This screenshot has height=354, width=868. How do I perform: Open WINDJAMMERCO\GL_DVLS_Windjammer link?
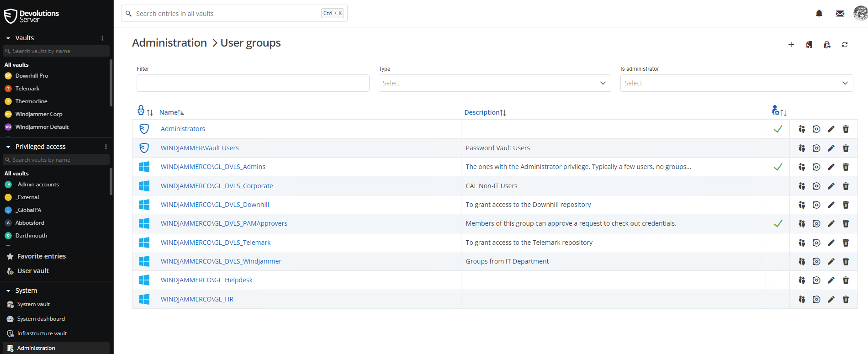tap(221, 261)
